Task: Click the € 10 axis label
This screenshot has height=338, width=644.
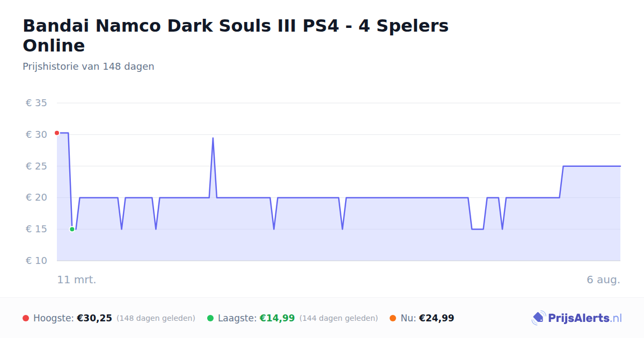Action: (36, 261)
